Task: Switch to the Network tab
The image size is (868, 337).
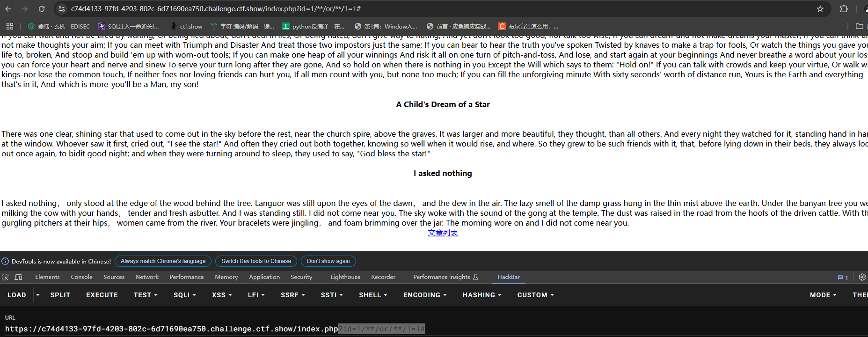Action: tap(147, 277)
